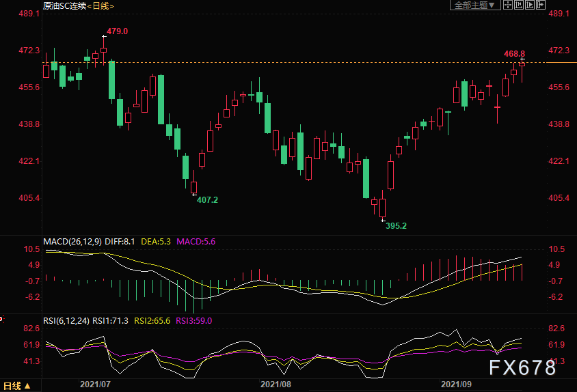The height and width of the screenshot is (392, 577).
Task: Click the 479.0 high price marker
Action: tap(117, 31)
